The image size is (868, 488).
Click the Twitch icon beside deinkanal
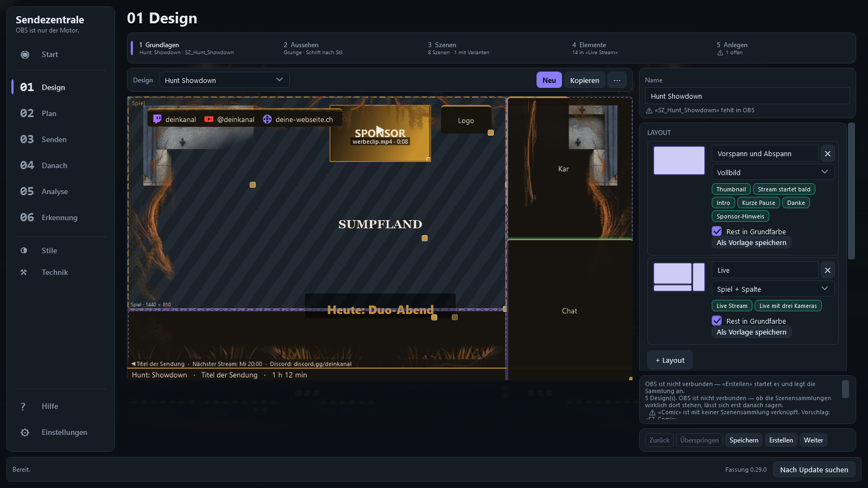[157, 119]
